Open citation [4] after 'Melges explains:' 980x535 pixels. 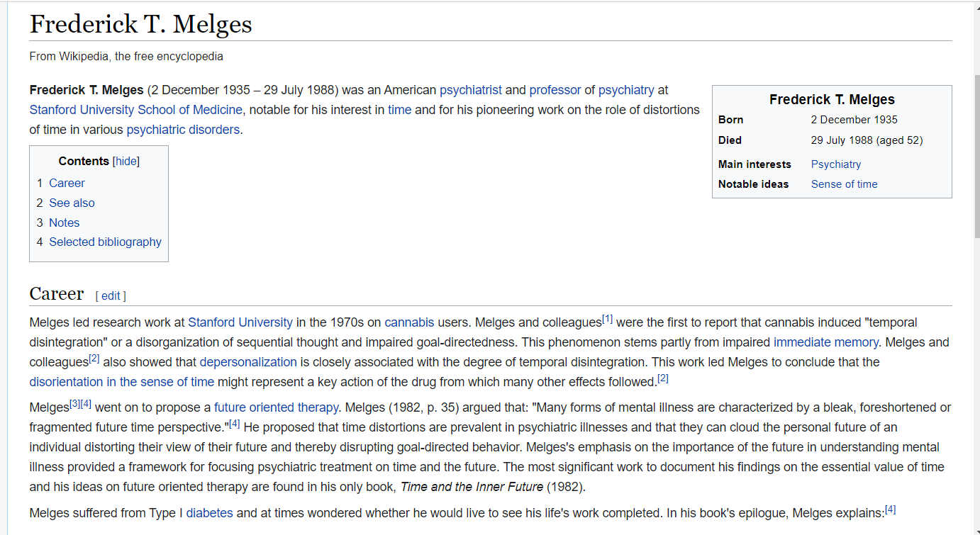pyautogui.click(x=891, y=509)
